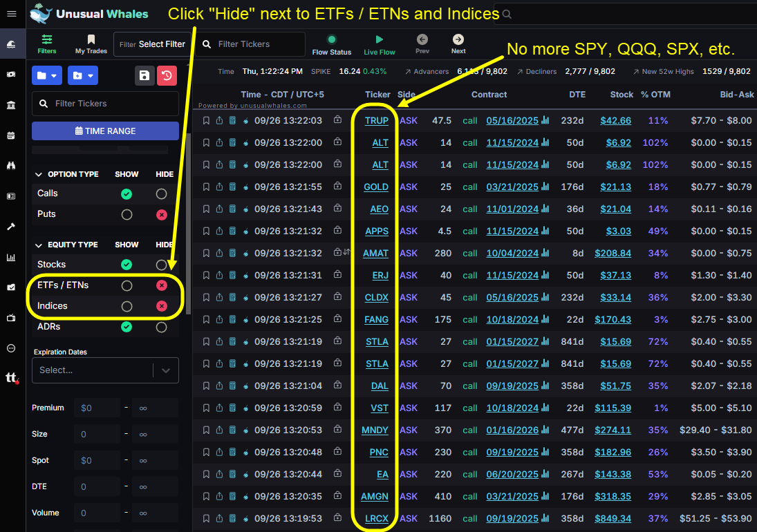Click the filter panel vertical scrollbar
Viewport: 757px width, 532px height.
188,224
